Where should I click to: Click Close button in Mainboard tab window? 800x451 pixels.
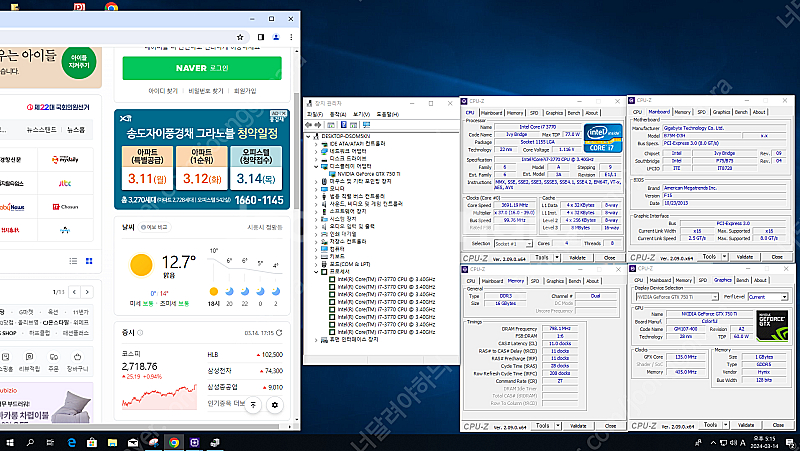coord(777,257)
